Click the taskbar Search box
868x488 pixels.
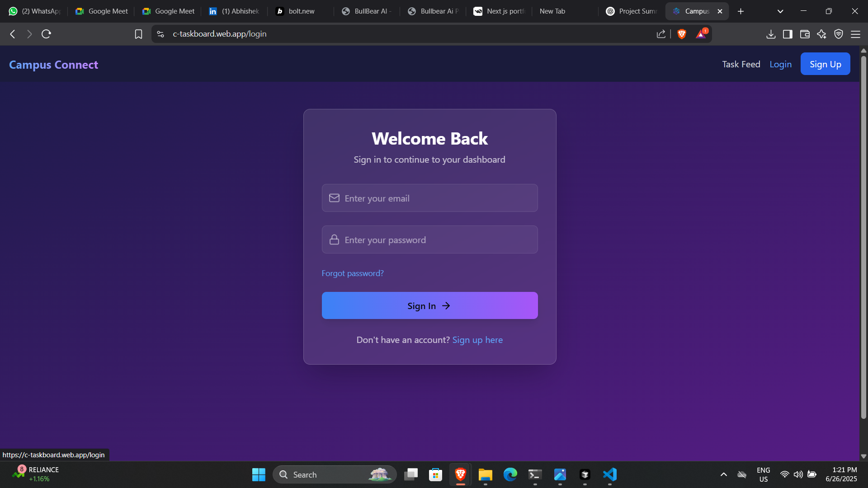[335, 474]
